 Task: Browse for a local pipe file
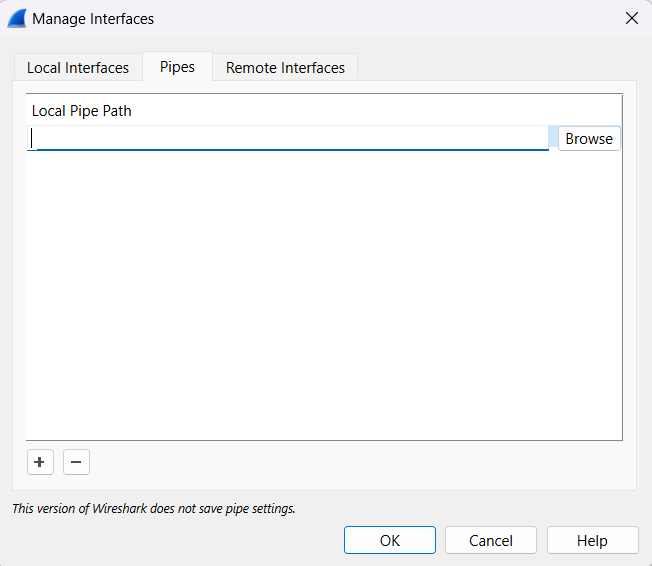pyautogui.click(x=588, y=139)
